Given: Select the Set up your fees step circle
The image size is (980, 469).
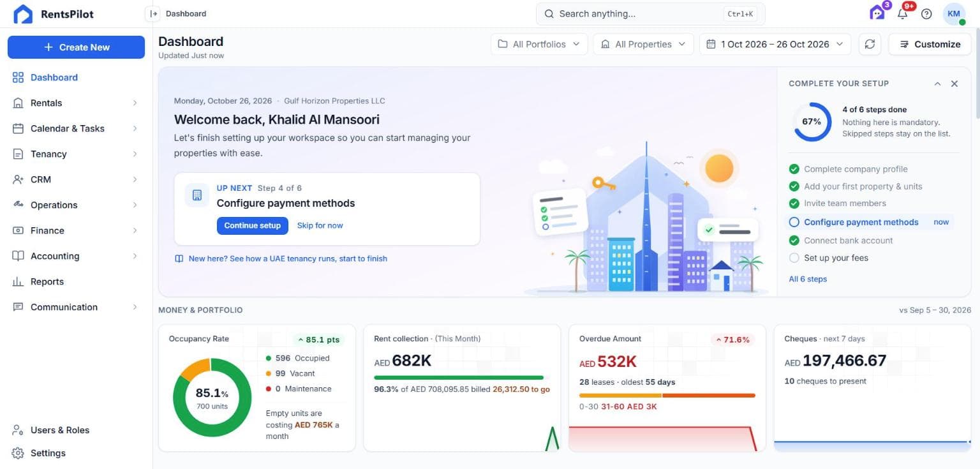Looking at the screenshot, I should [794, 258].
